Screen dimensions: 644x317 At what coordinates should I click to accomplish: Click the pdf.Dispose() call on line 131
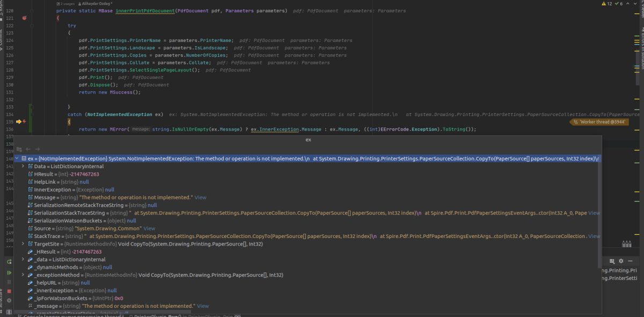[98, 85]
